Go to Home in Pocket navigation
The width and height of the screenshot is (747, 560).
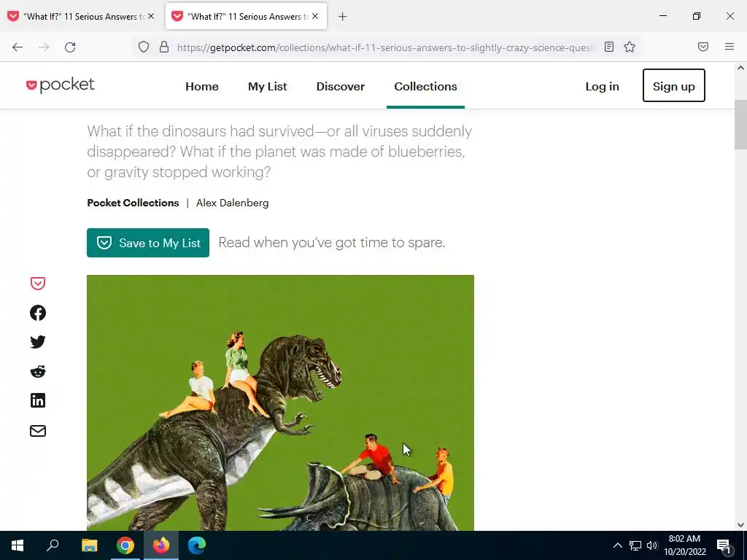[202, 86]
